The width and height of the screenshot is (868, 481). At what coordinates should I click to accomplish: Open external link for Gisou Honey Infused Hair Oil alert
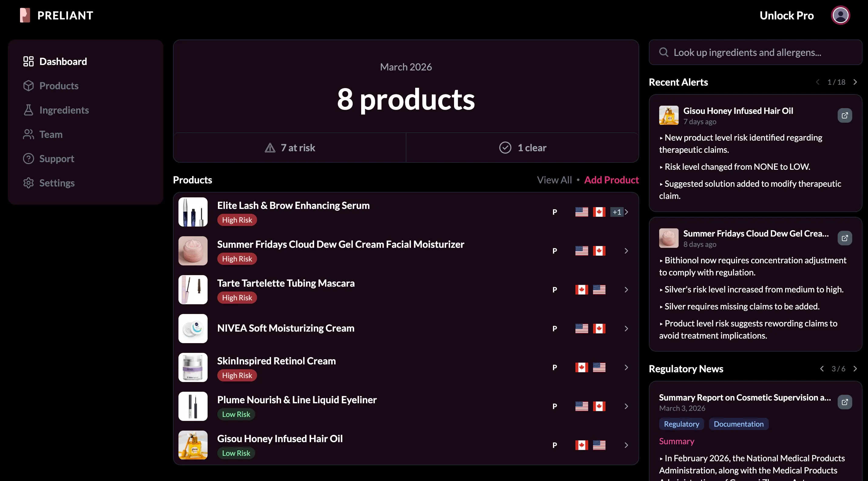pyautogui.click(x=845, y=116)
